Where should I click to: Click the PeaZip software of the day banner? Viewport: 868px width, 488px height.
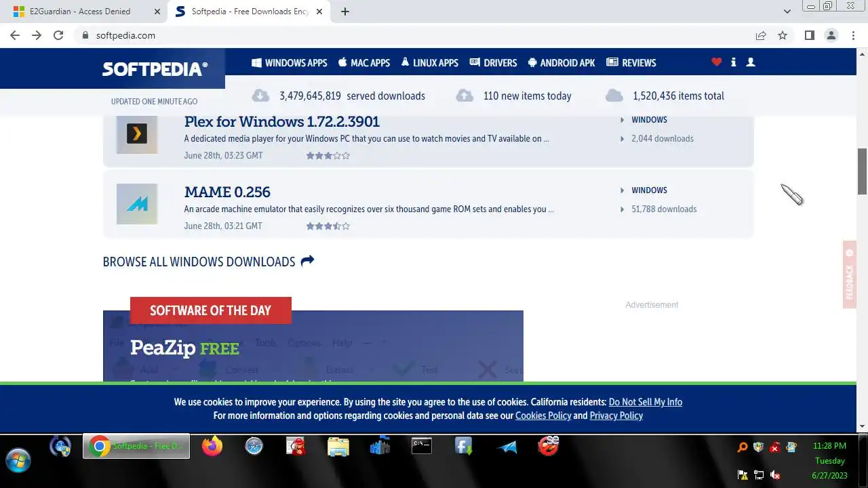tap(313, 346)
